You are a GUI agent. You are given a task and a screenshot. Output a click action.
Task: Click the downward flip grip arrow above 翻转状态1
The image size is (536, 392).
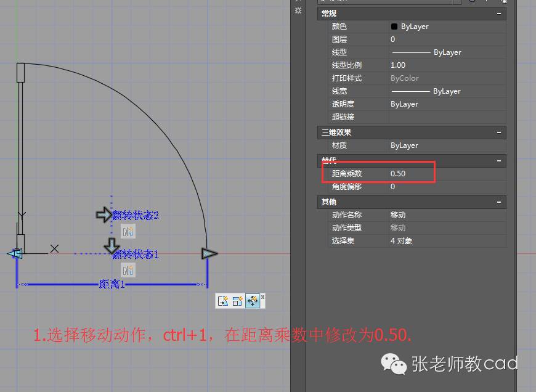click(x=112, y=245)
